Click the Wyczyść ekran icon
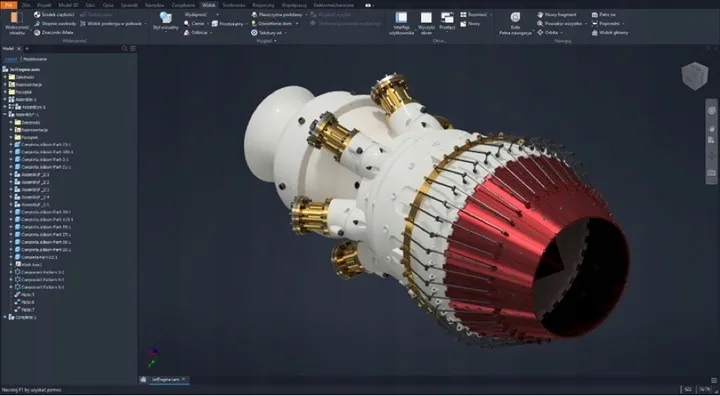Viewport: 720px width, 396px height. click(x=426, y=23)
